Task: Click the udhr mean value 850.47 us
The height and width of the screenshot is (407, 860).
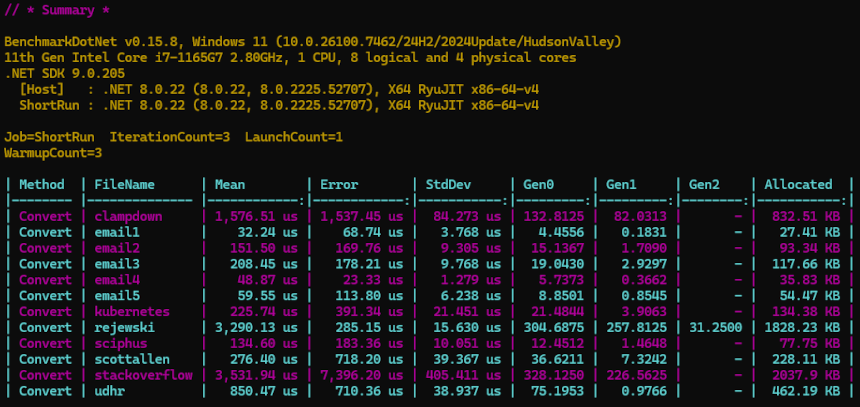Action: point(264,392)
